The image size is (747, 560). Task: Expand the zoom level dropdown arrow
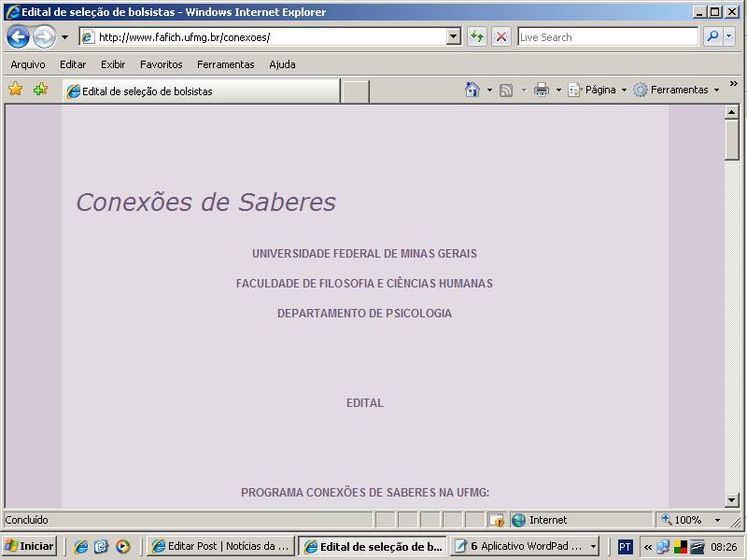pyautogui.click(x=717, y=520)
